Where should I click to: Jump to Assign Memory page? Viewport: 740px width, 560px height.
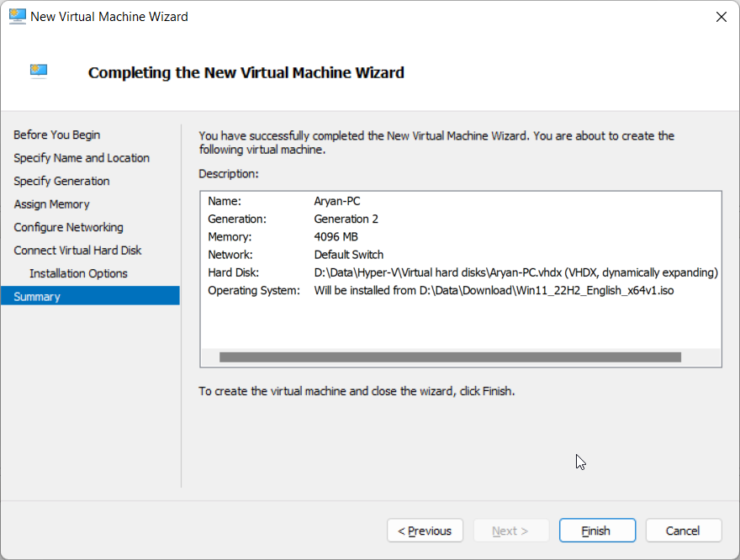[x=51, y=203]
